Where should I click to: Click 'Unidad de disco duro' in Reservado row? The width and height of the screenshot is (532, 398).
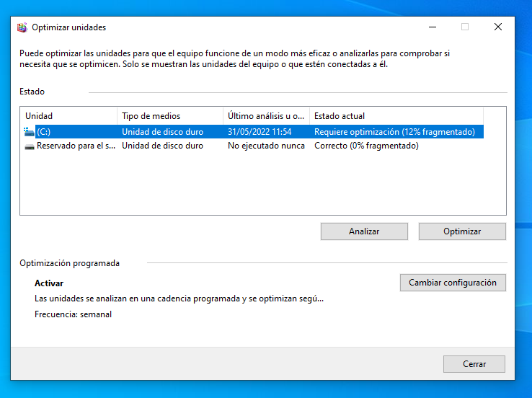pyautogui.click(x=162, y=146)
